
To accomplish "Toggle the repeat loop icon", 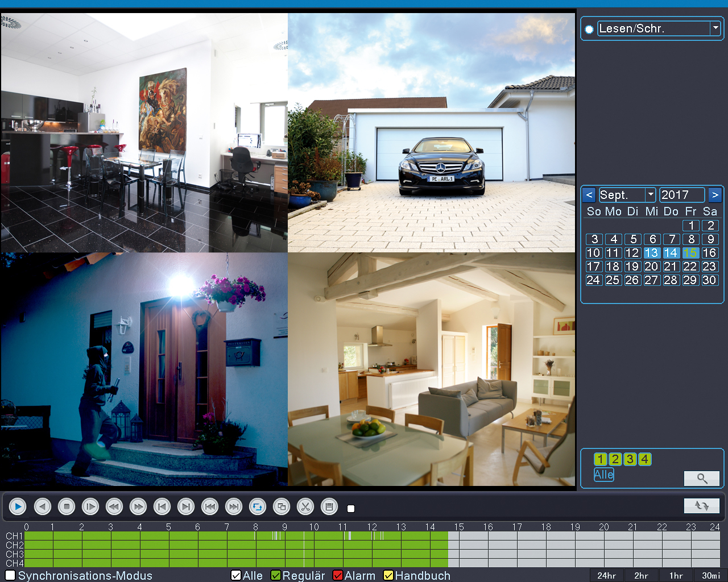I will (x=258, y=506).
